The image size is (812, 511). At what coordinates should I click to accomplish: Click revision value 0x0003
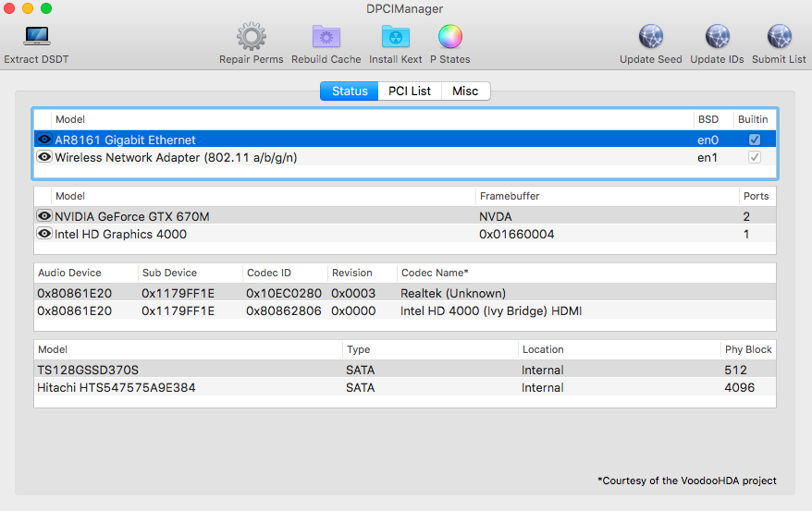point(353,293)
